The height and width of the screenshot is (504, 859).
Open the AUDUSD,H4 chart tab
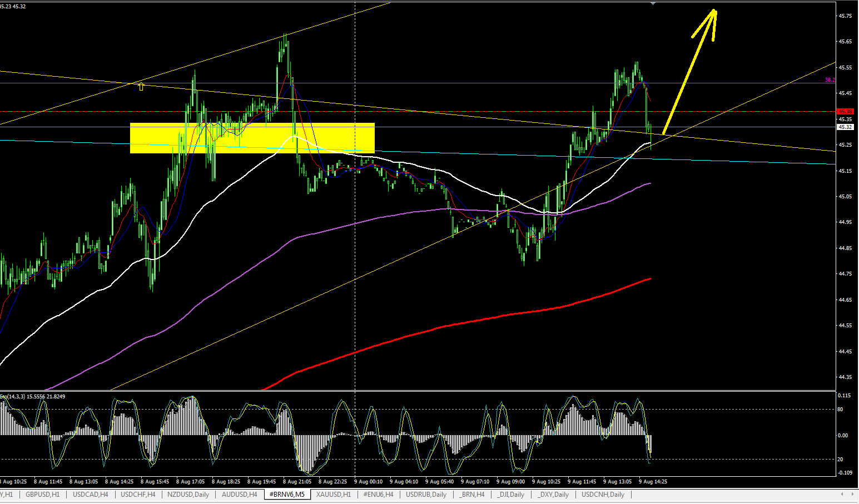pos(239,495)
